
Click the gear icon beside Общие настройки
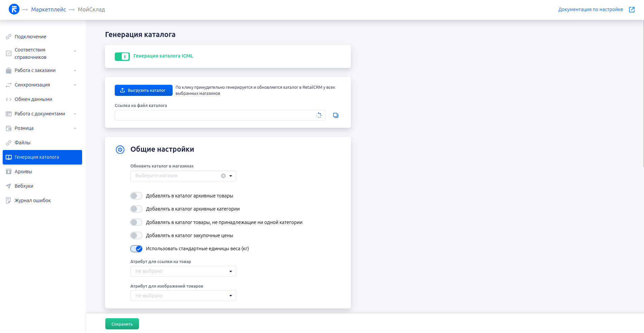click(120, 150)
